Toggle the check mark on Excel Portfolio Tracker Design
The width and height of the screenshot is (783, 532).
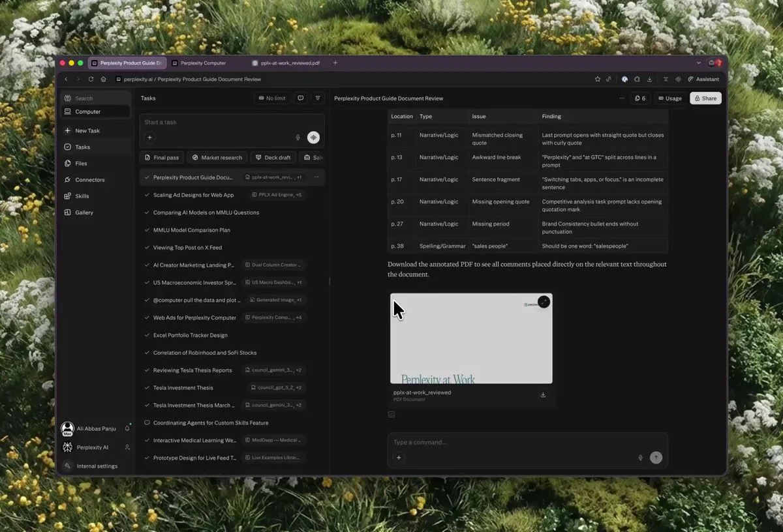point(147,335)
